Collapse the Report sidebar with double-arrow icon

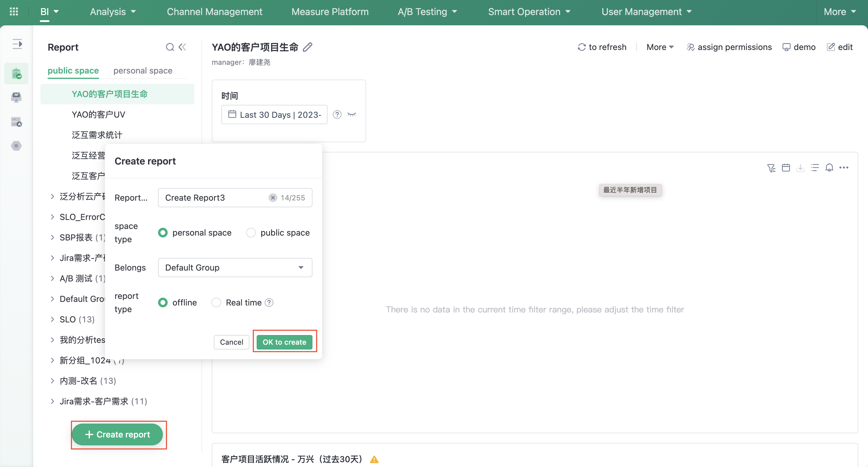[182, 47]
